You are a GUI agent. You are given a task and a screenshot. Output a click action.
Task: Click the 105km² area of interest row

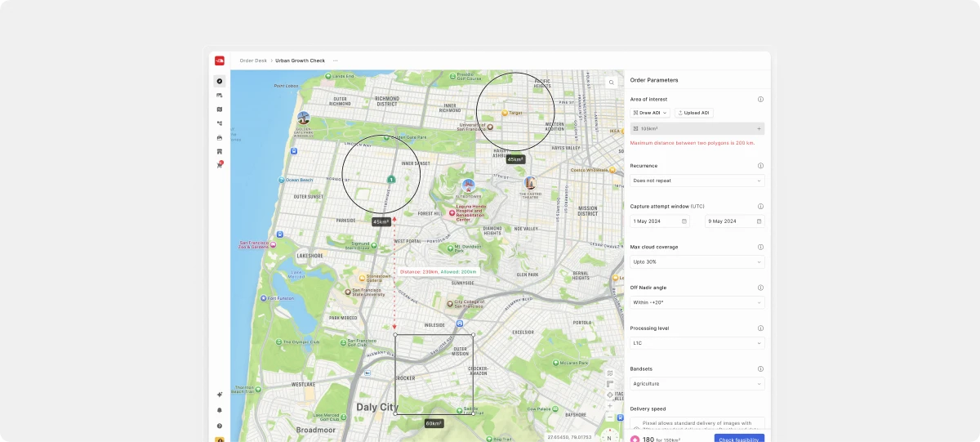(x=697, y=128)
